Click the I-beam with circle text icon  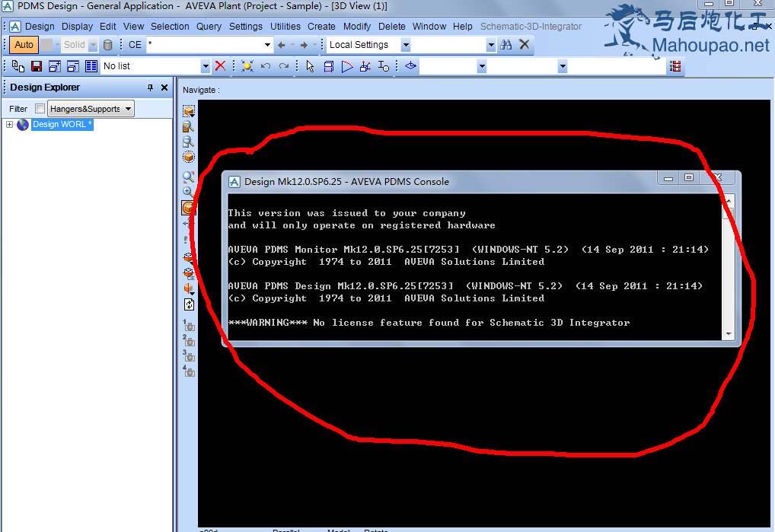pyautogui.click(x=384, y=66)
